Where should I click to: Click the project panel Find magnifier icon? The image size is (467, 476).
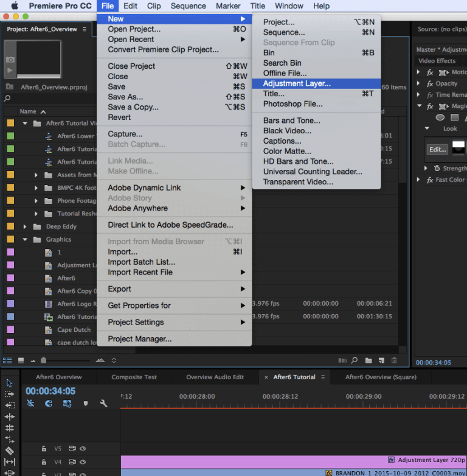tap(354, 360)
